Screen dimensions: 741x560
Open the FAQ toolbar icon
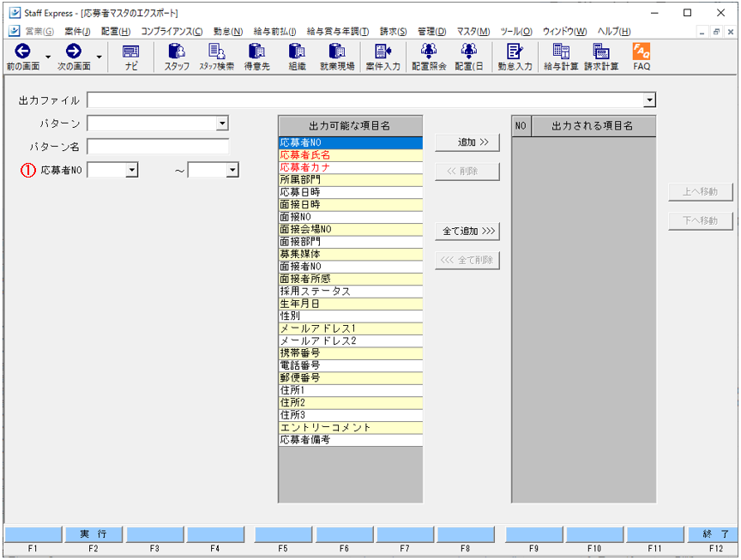(x=642, y=57)
